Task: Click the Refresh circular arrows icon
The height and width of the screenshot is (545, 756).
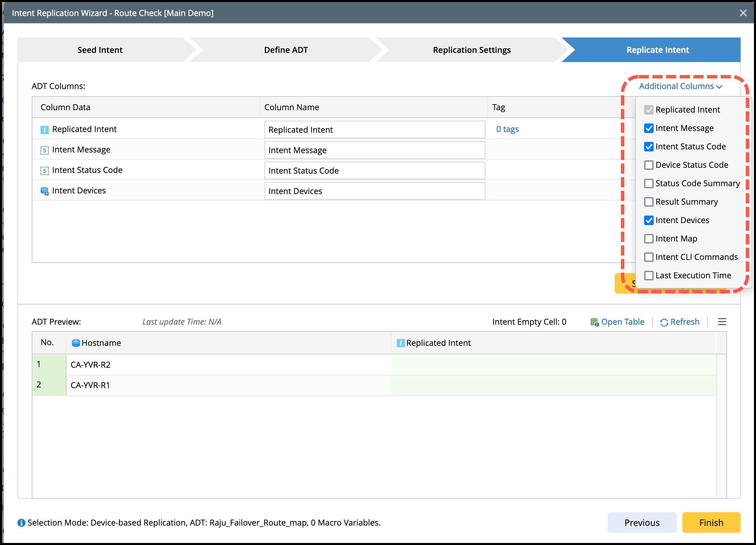Action: (x=664, y=322)
